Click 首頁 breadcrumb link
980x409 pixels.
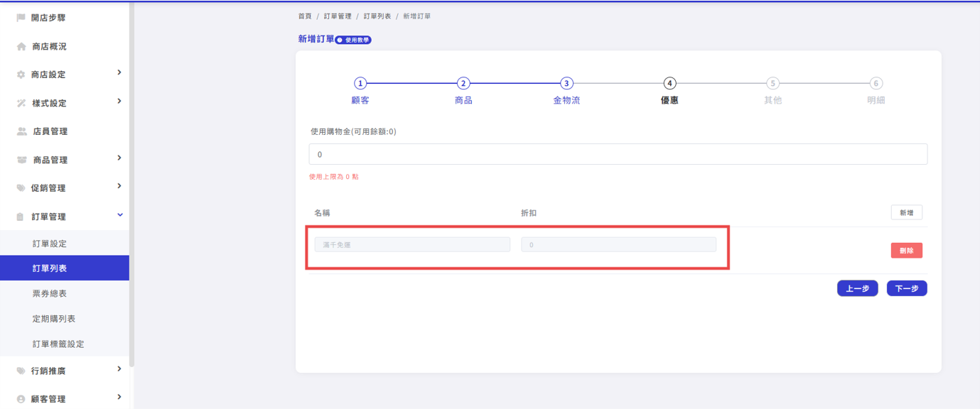point(305,16)
